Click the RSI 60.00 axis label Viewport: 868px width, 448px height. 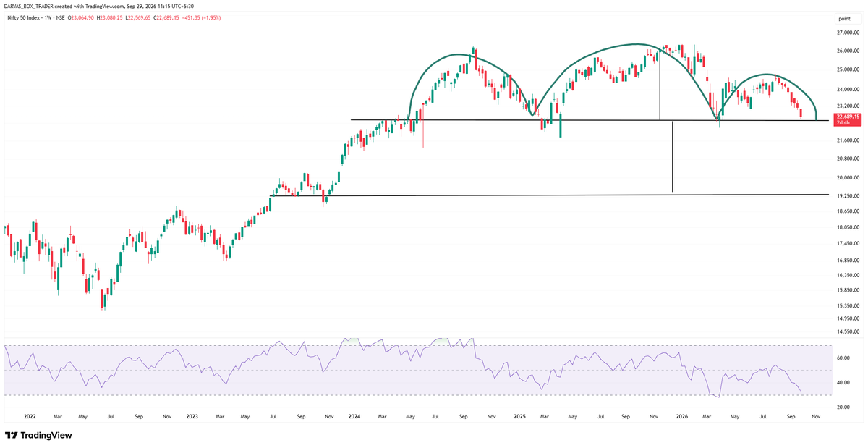pyautogui.click(x=843, y=358)
